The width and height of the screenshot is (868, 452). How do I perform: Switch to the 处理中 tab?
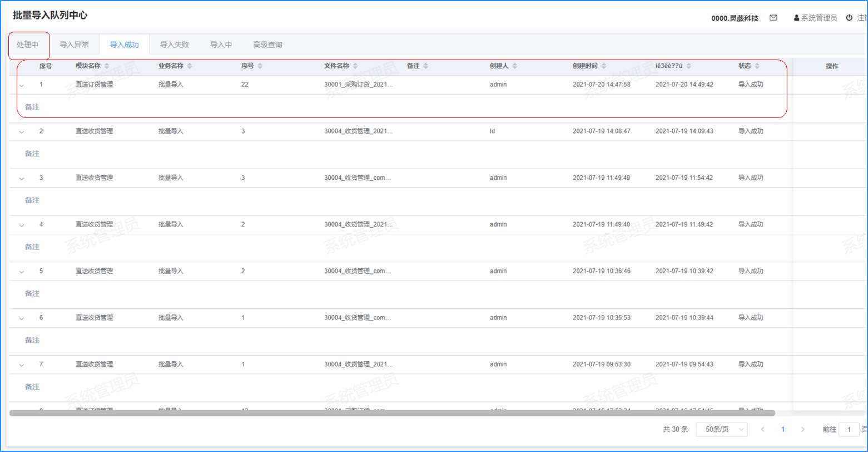click(28, 45)
